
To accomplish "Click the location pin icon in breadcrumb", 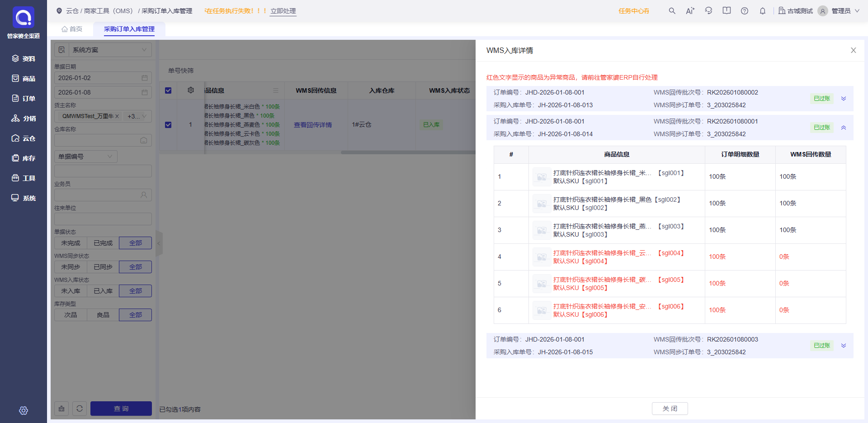I will [59, 11].
